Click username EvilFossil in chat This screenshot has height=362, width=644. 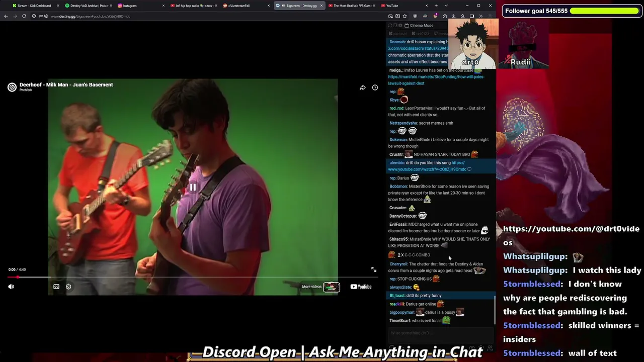(x=397, y=224)
